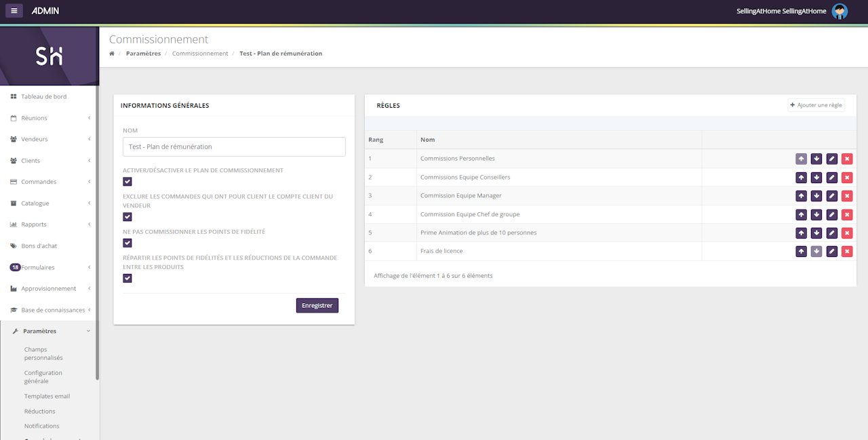Move Prime Animation rule down
The image size is (868, 440).
point(816,233)
